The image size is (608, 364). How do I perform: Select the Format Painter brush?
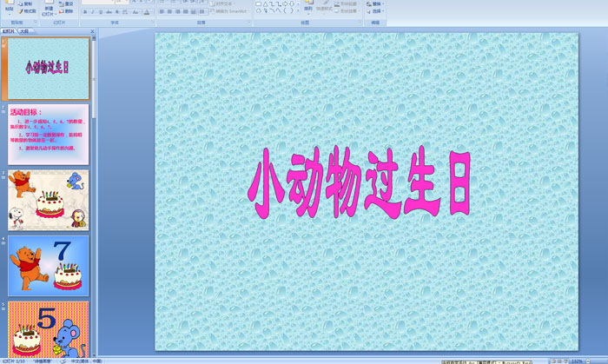coord(28,11)
